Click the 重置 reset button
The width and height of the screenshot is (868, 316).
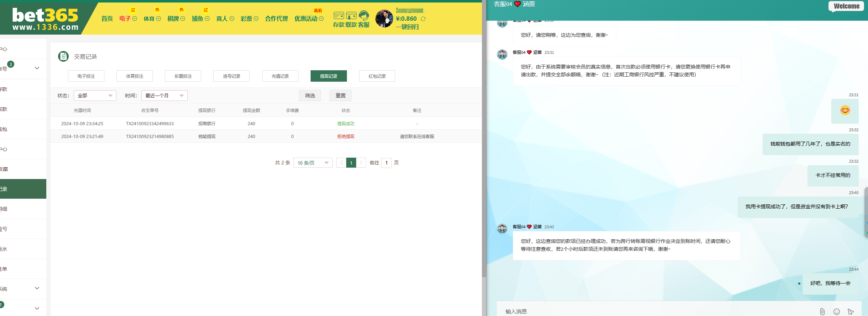click(x=340, y=96)
